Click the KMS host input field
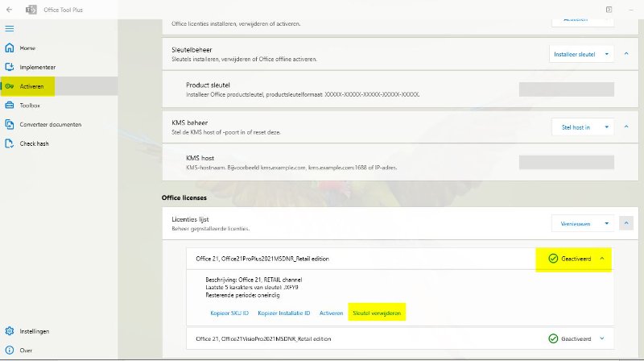Viewport: 644px width, 361px height. [x=567, y=162]
